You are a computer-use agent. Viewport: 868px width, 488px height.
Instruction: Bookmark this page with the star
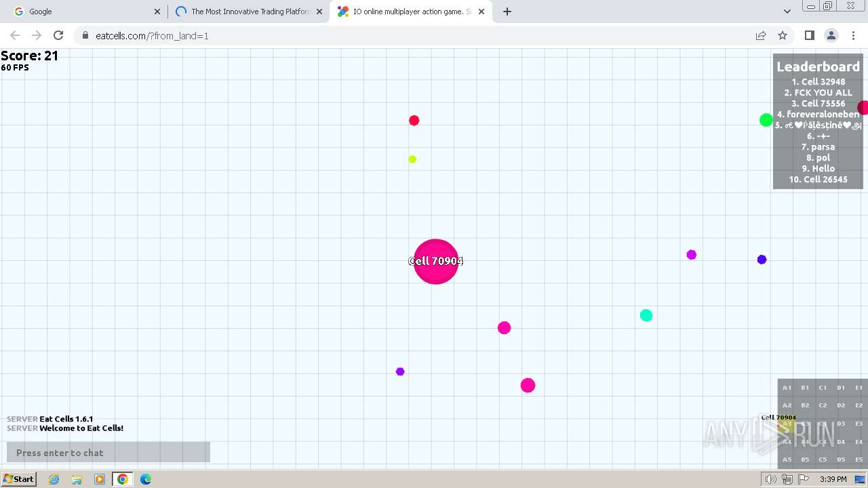783,35
